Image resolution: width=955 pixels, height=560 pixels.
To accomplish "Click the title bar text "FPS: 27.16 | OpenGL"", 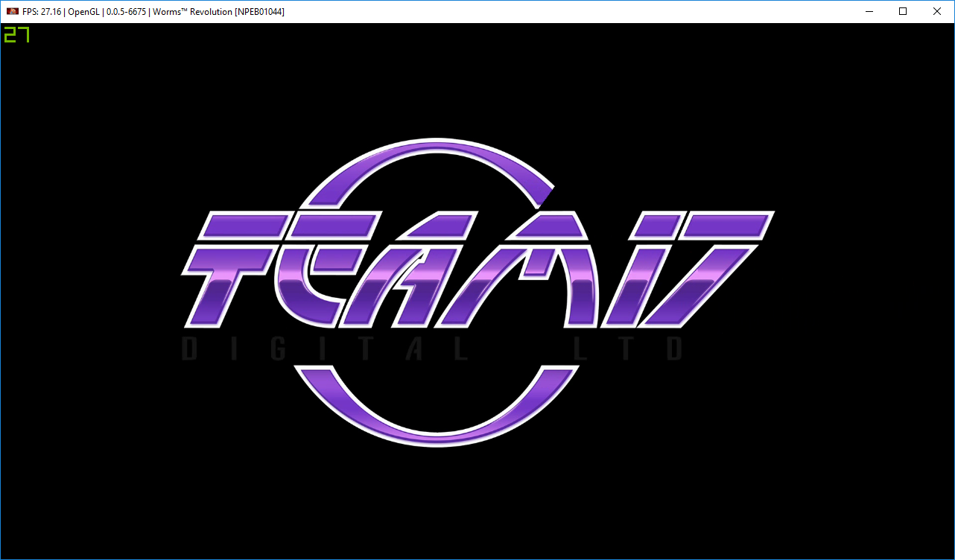I will [x=60, y=12].
